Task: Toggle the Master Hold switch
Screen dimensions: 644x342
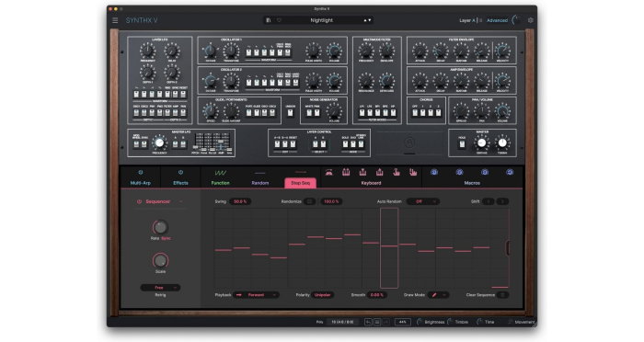Action: pos(462,143)
